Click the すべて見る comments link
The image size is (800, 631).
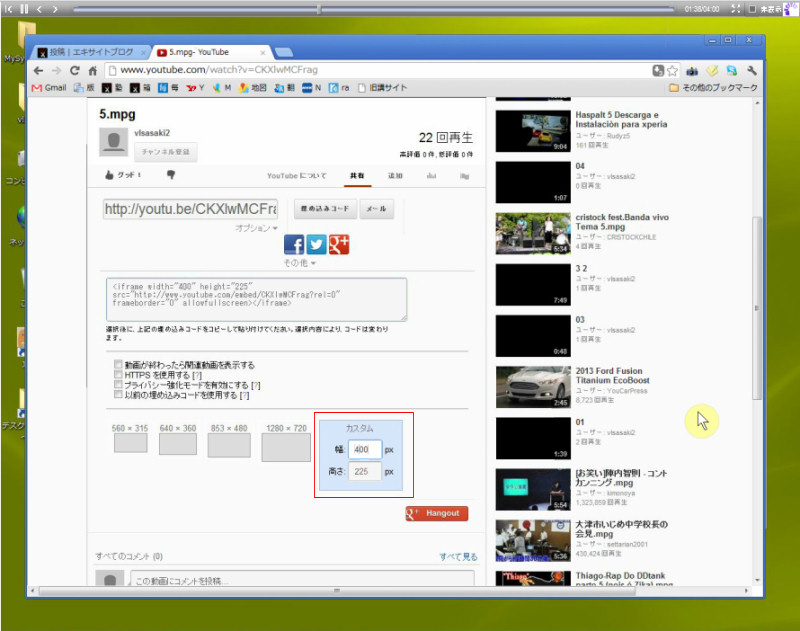pos(458,557)
